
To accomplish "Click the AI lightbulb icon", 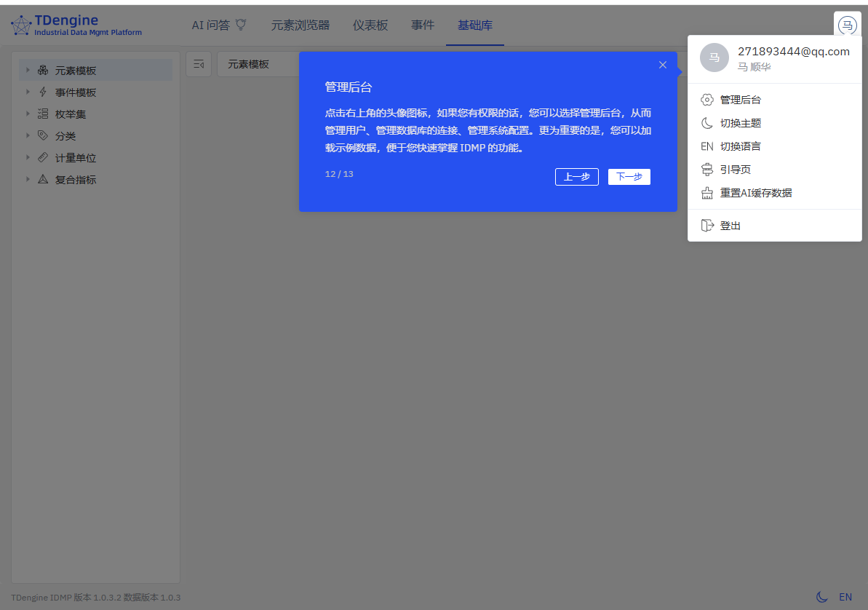I will (241, 24).
